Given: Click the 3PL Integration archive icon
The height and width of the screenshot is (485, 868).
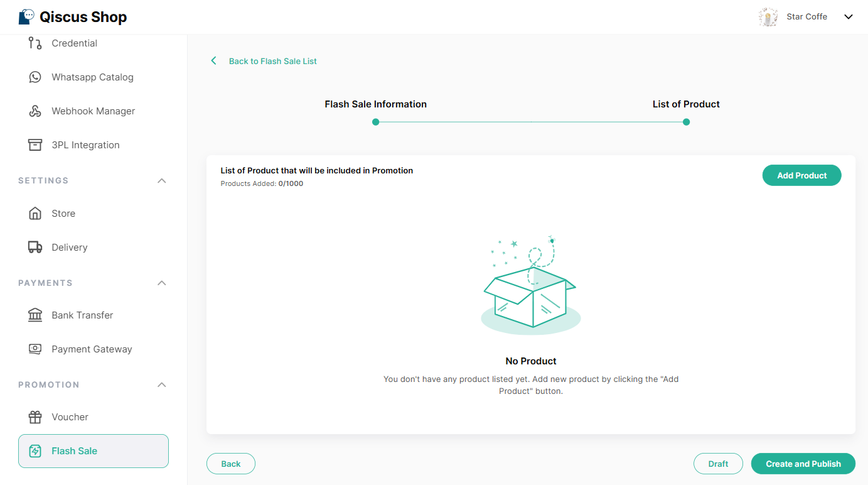Looking at the screenshot, I should pyautogui.click(x=35, y=145).
